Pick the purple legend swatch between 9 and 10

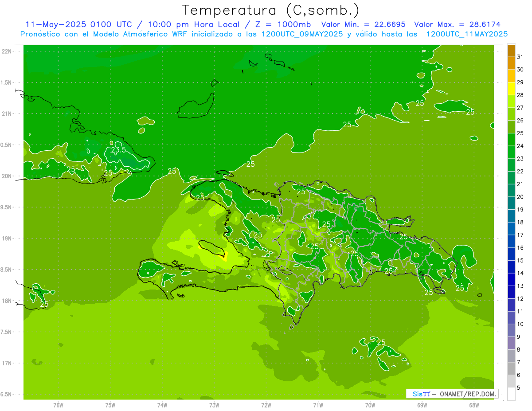pyautogui.click(x=511, y=330)
